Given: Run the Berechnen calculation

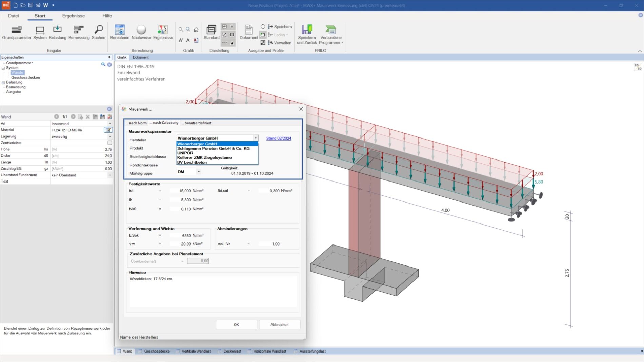Looking at the screenshot, I should pyautogui.click(x=120, y=33).
